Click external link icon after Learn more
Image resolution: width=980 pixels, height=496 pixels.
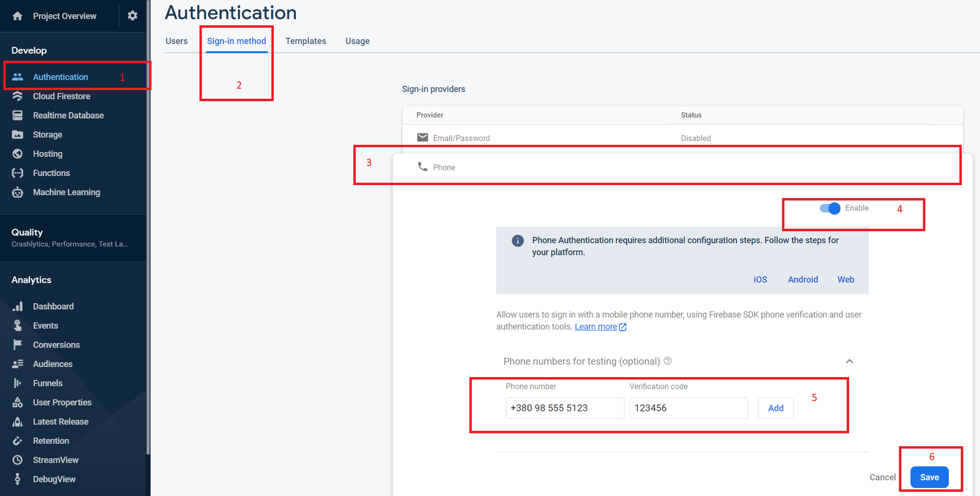pyautogui.click(x=623, y=327)
